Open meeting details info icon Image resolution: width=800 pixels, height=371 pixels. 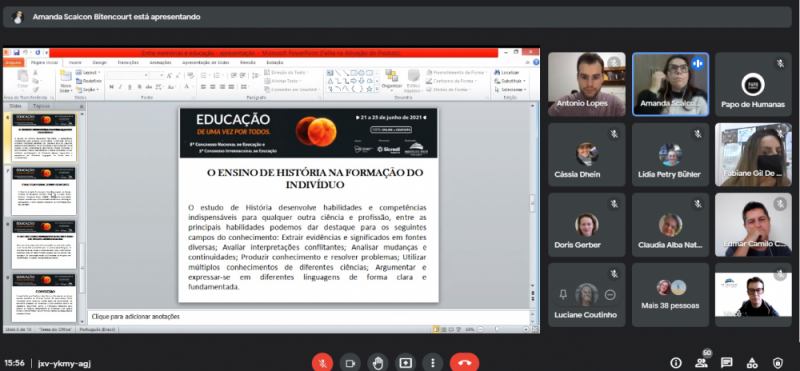[676, 363]
